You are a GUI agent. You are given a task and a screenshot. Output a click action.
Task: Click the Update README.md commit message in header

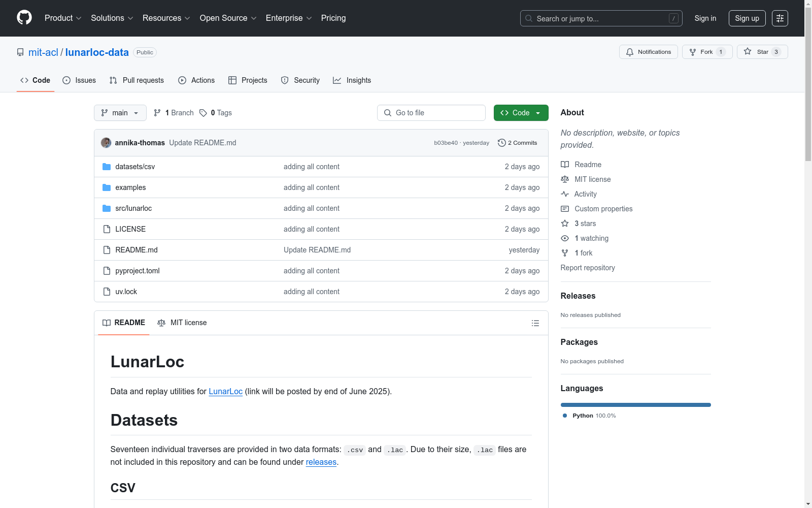[x=202, y=143]
